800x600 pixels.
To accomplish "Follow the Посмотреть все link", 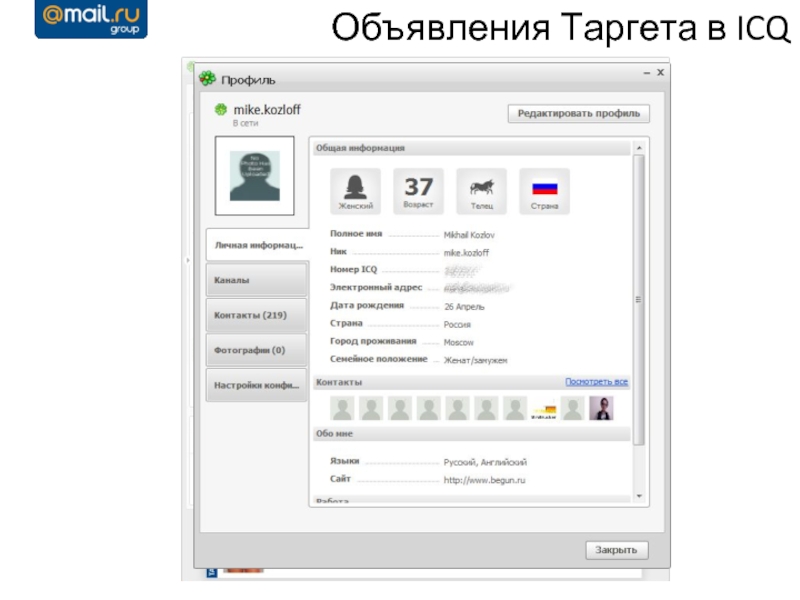I will click(596, 382).
